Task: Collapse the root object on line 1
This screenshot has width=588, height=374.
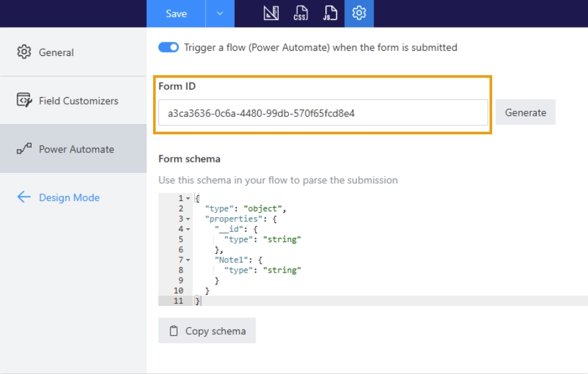Action: pos(188,199)
